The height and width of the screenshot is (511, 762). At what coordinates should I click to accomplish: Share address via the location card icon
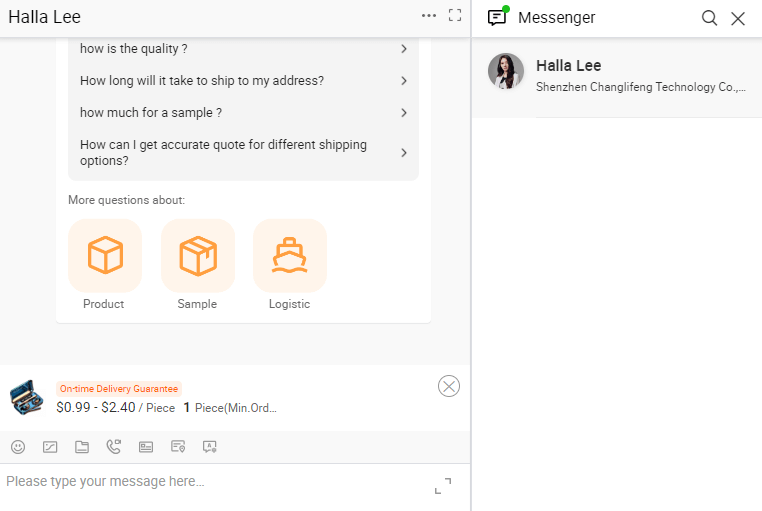[x=178, y=446]
